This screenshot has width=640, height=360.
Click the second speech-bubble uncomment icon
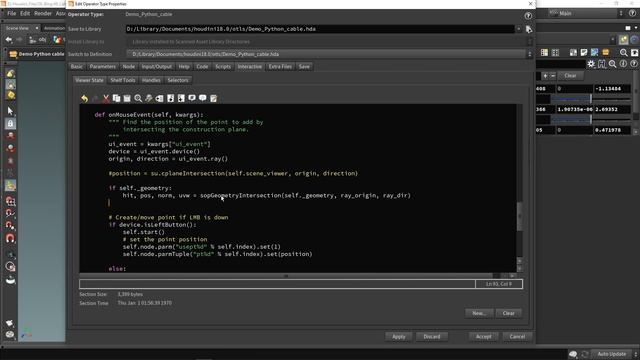click(x=202, y=98)
